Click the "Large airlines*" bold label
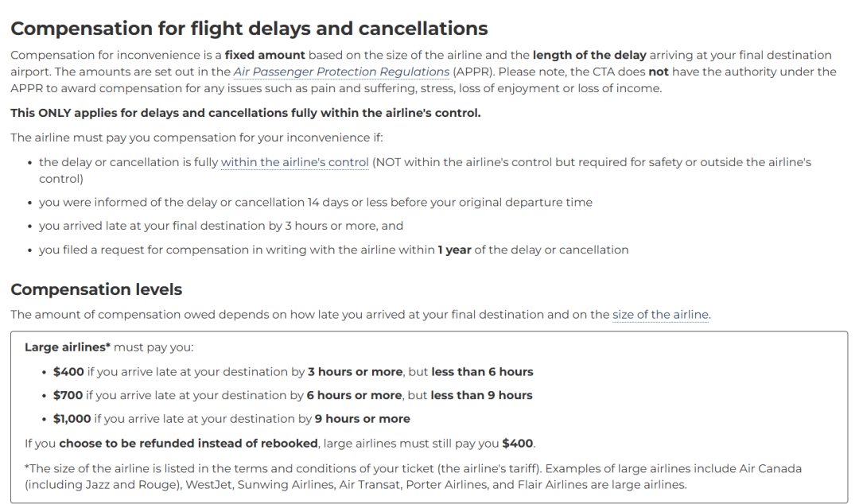859x504 pixels. [68, 347]
